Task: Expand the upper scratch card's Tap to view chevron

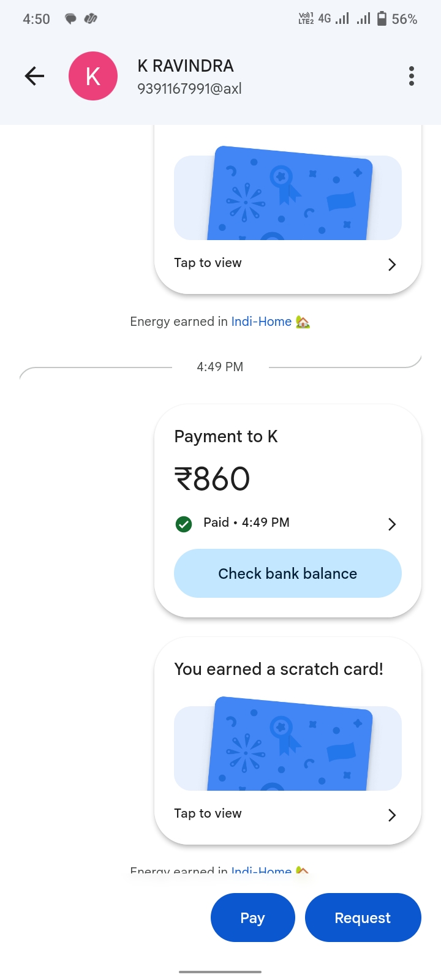Action: coord(392,265)
